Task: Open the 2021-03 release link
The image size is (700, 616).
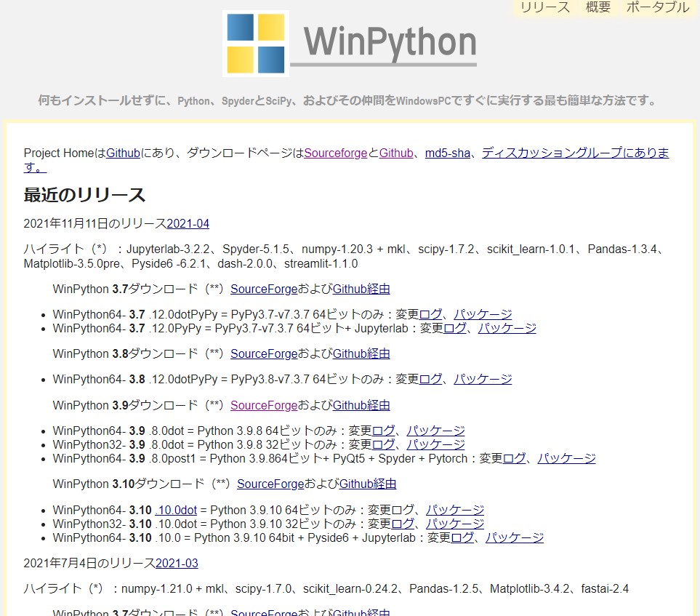Action: pos(177,563)
